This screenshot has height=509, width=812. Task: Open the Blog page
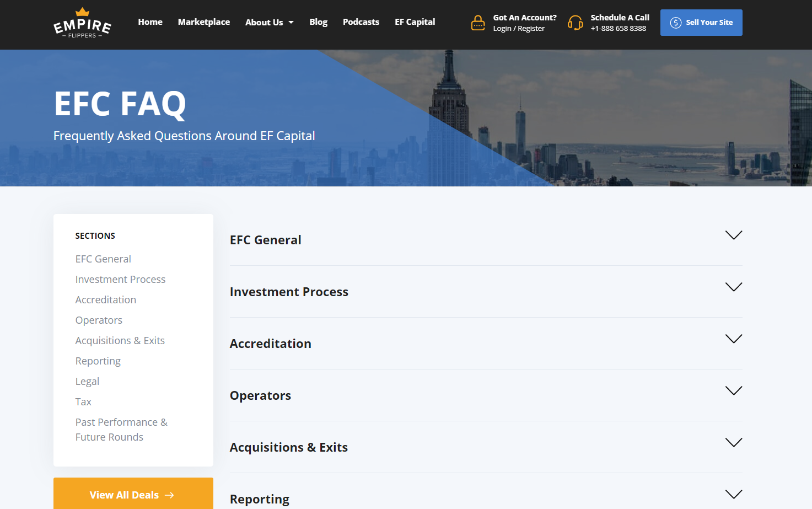pos(319,22)
